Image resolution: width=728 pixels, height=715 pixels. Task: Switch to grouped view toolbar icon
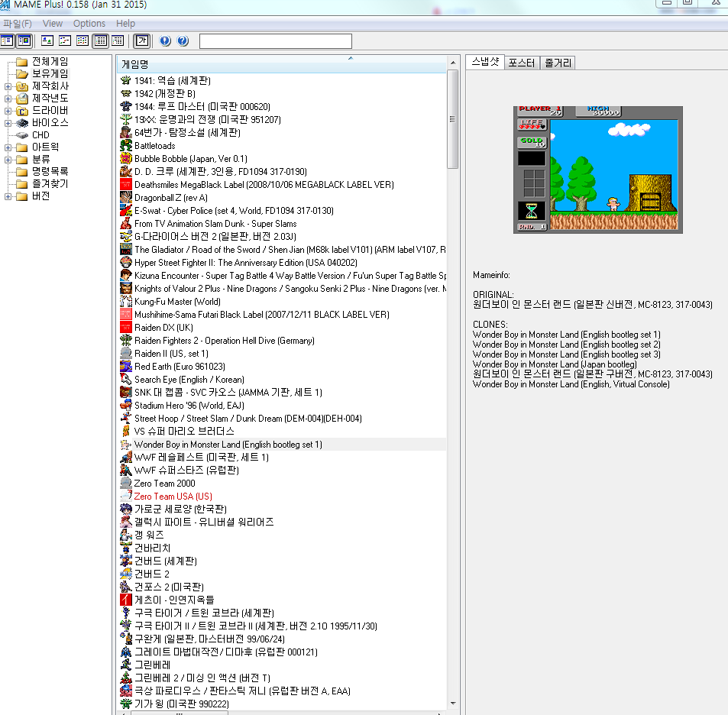(118, 40)
